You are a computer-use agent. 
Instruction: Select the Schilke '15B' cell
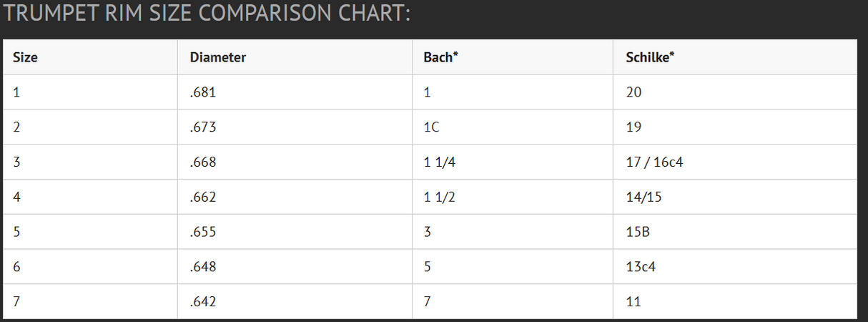point(637,233)
